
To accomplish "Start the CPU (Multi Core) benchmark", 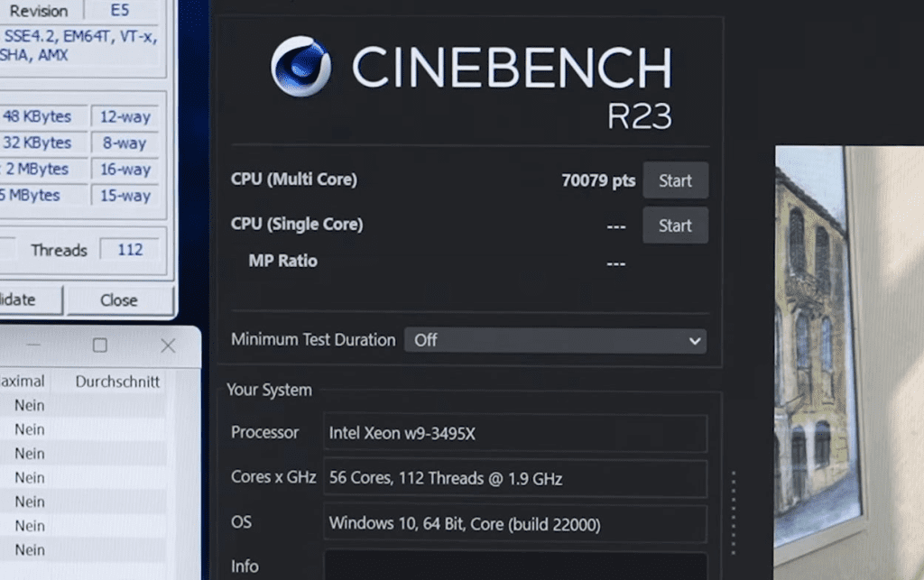I will coord(675,180).
